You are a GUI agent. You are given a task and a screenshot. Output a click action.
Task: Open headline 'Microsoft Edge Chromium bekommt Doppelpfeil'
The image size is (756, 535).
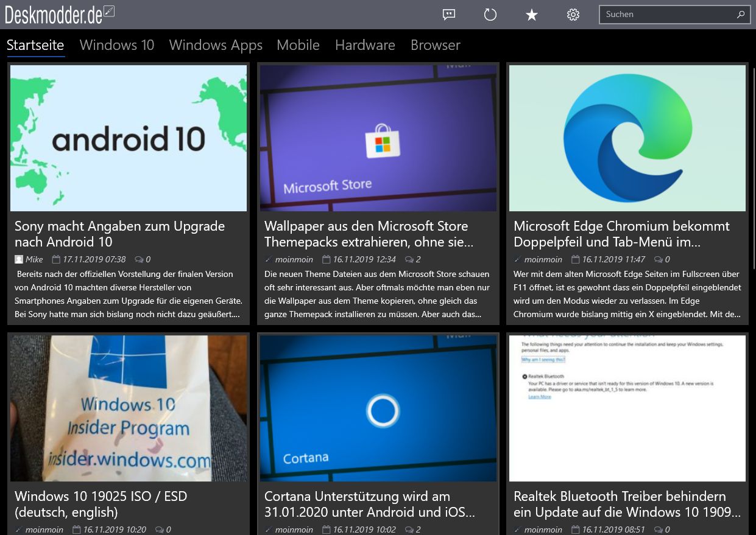coord(621,234)
